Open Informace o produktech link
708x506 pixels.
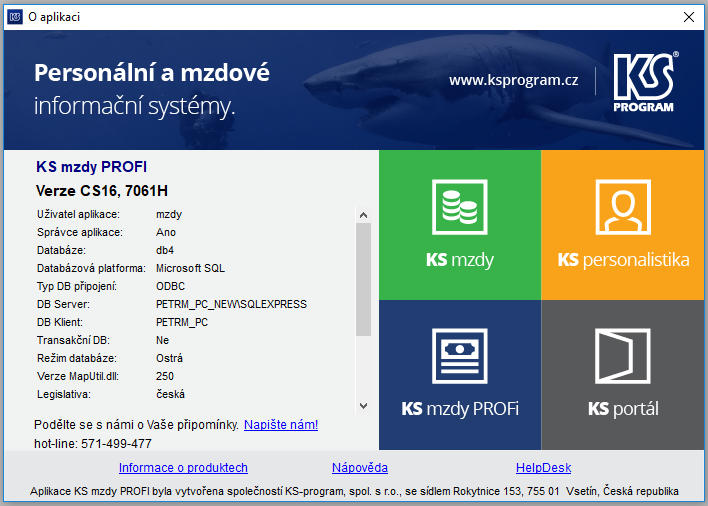[x=183, y=468]
